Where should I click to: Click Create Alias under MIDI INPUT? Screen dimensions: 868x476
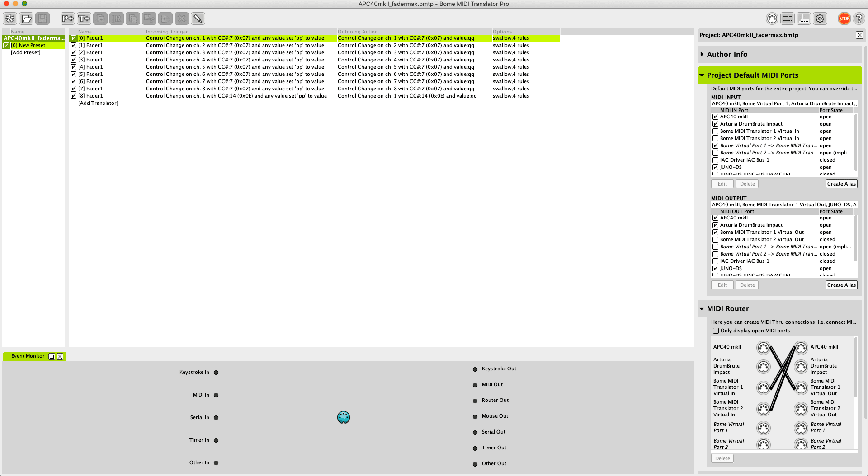[841, 184]
